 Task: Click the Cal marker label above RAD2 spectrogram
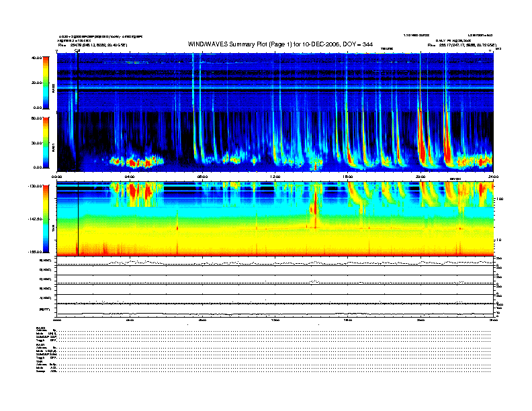pyautogui.click(x=77, y=50)
